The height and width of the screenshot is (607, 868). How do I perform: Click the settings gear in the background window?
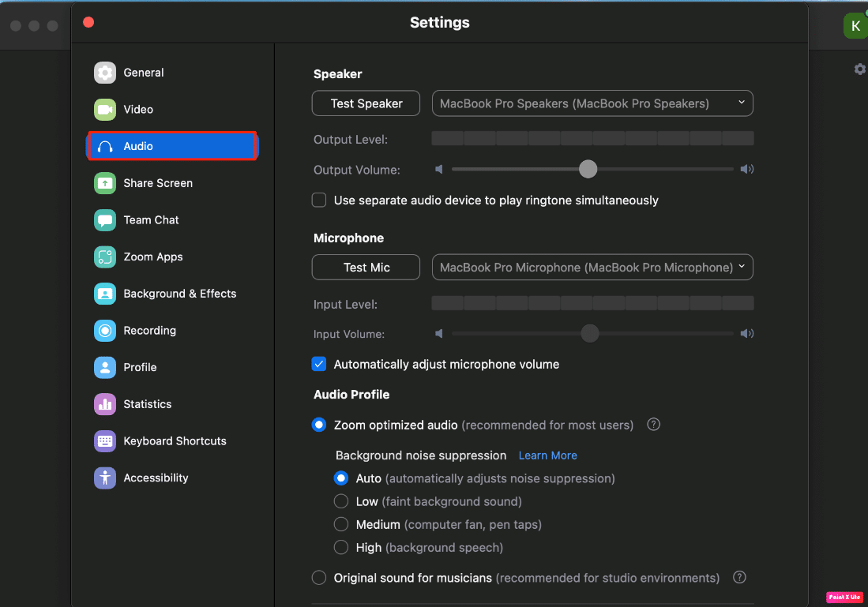[859, 69]
